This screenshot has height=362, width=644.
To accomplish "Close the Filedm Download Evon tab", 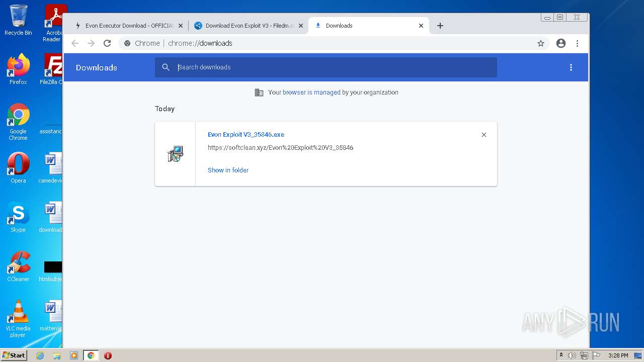I will click(x=301, y=26).
